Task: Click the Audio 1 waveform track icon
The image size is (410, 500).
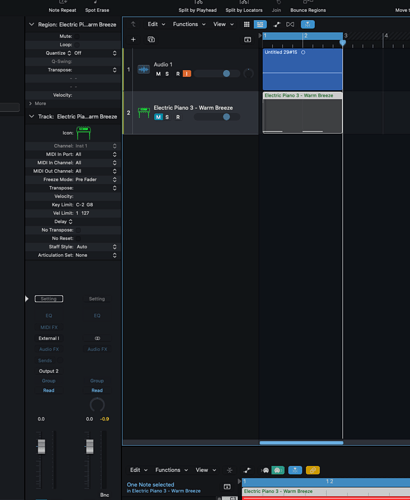Action: coord(144,69)
